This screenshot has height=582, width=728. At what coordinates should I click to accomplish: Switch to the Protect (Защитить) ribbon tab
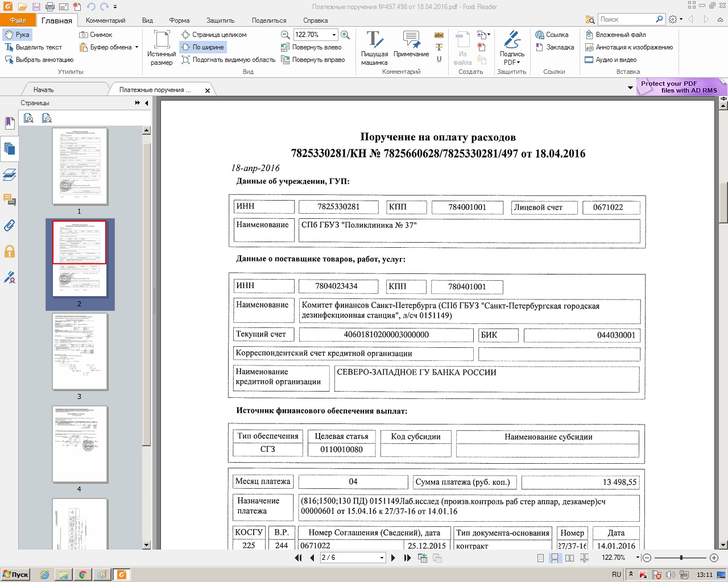pos(220,20)
